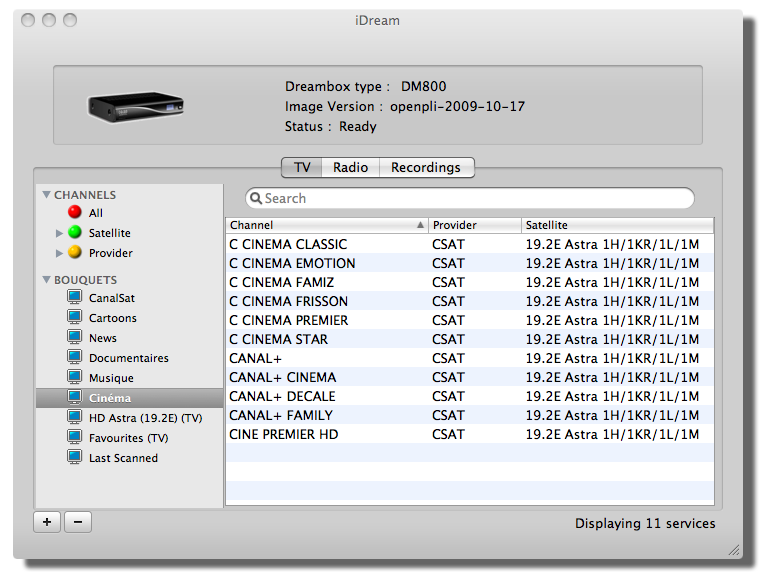Click the Last Scanned bouquet TV icon
This screenshot has width=763, height=575.
(x=74, y=457)
